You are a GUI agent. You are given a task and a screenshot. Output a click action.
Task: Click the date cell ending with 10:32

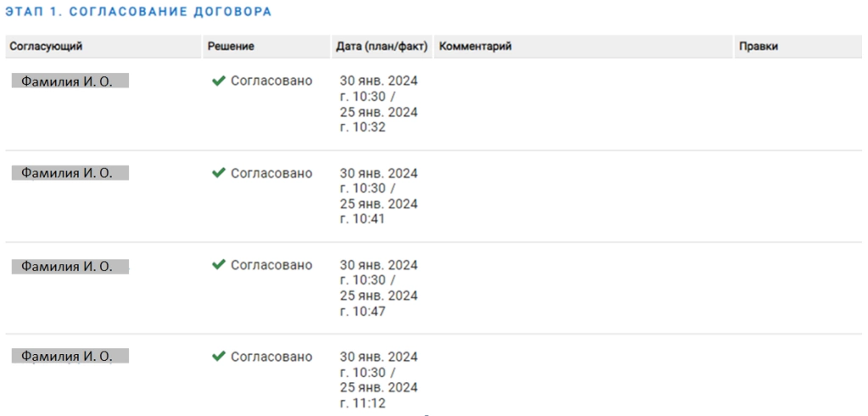378,104
